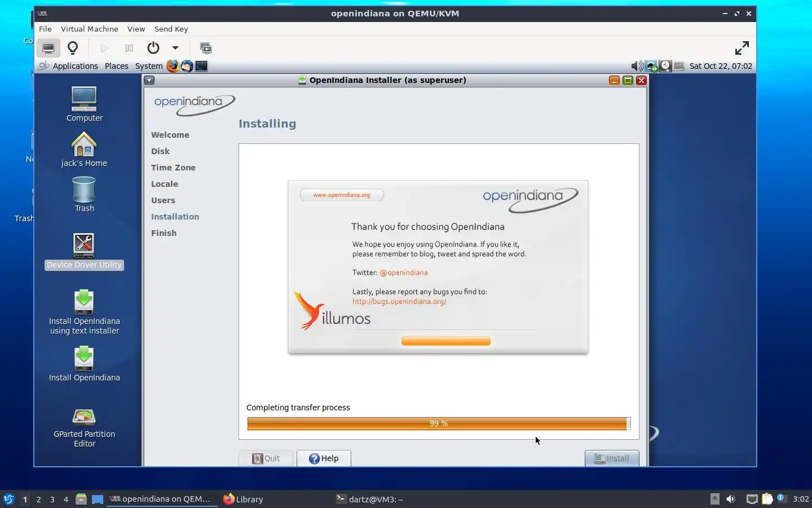Click the Time Zone installer step
The height and width of the screenshot is (508, 812).
[x=173, y=168]
